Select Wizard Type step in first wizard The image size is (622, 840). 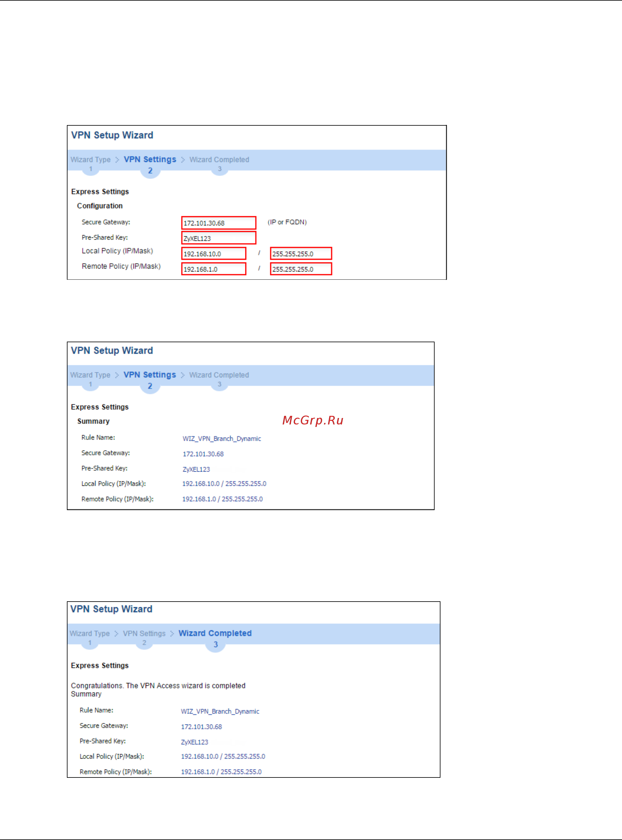coord(90,160)
